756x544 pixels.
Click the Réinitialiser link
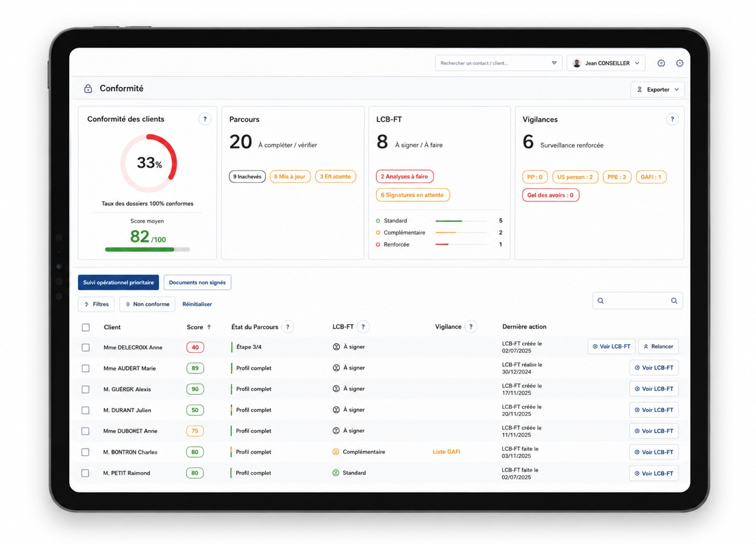pyautogui.click(x=197, y=304)
